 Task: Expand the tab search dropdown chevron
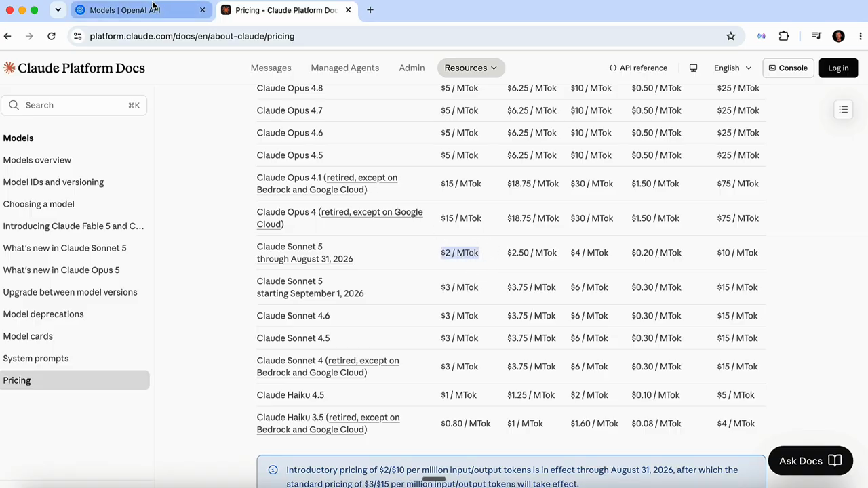[58, 10]
